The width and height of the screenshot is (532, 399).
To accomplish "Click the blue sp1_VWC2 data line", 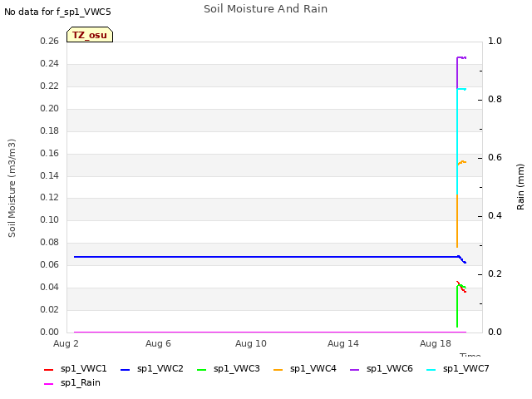I will (264, 257).
